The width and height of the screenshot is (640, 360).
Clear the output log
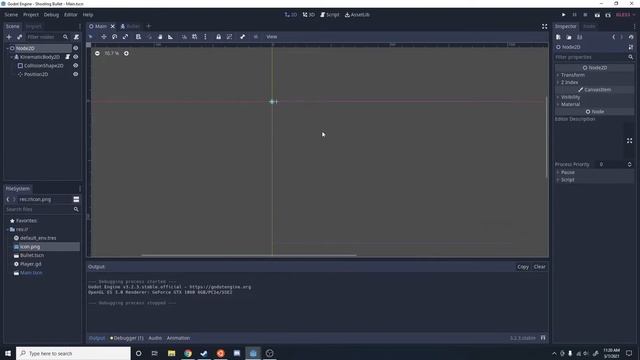coord(540,267)
